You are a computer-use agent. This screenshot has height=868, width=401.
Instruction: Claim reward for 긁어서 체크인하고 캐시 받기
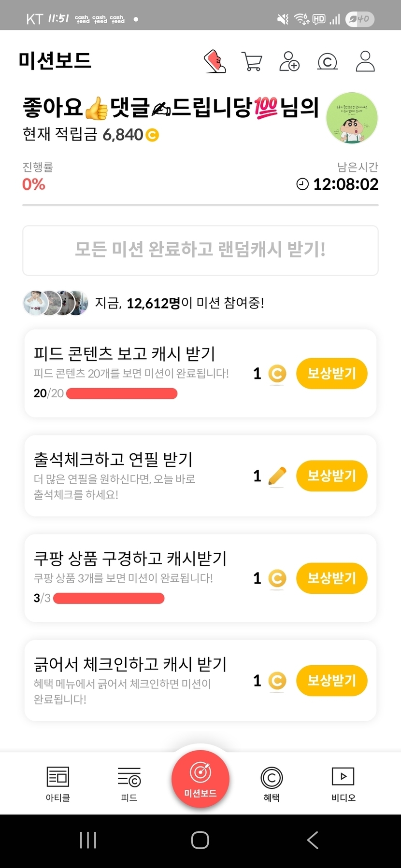pos(331,681)
